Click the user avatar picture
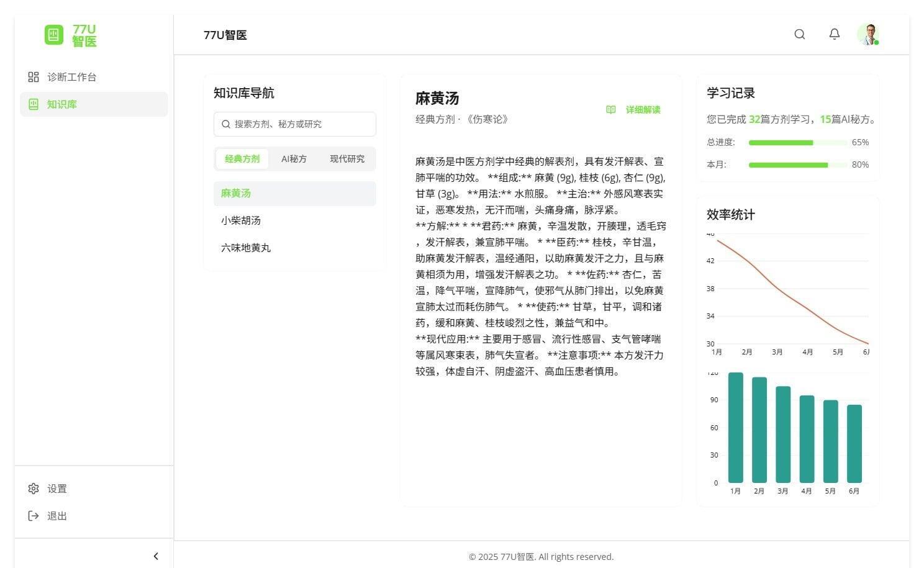Image resolution: width=924 pixels, height=568 pixels. click(868, 35)
